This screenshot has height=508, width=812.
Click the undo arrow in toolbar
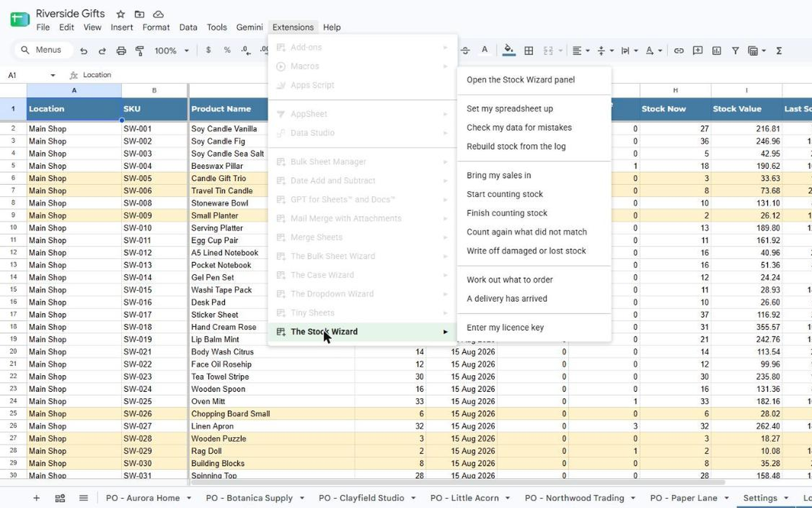[x=84, y=51]
